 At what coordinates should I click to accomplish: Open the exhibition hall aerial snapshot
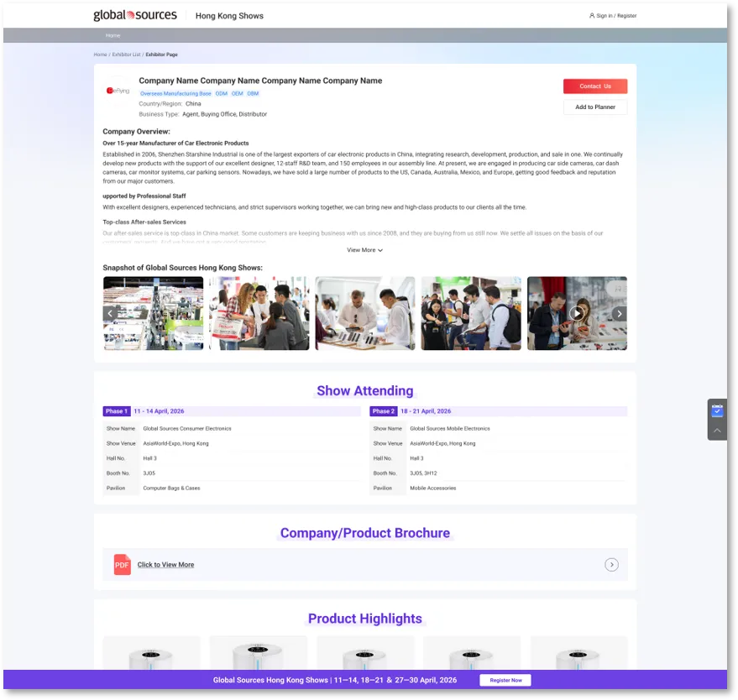[x=154, y=313]
